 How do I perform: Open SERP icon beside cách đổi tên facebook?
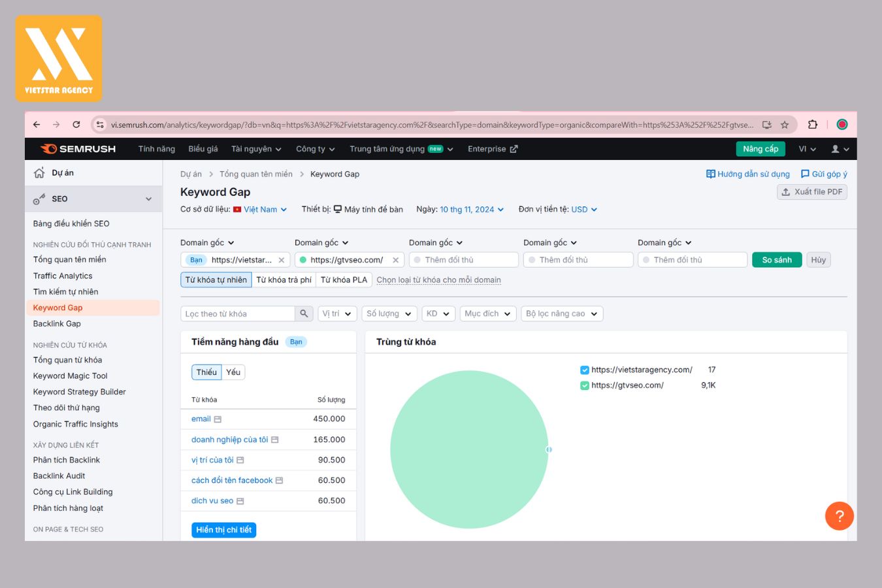click(280, 481)
